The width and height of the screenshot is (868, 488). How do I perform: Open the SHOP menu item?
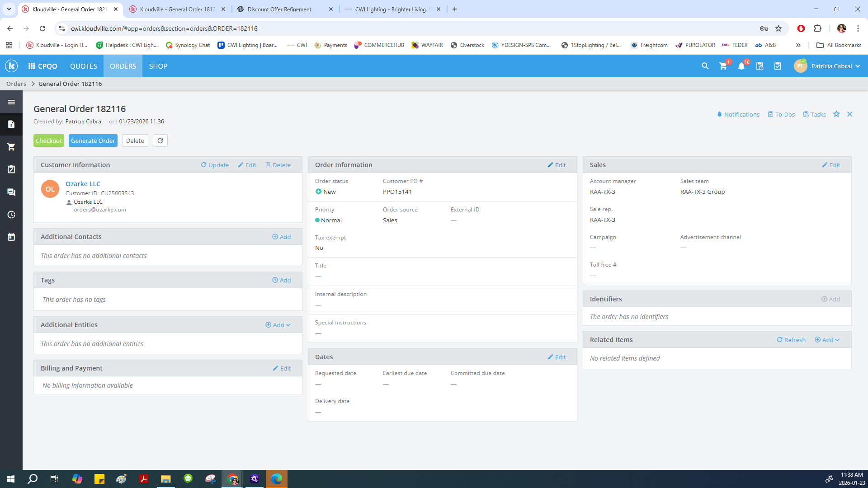coord(158,66)
